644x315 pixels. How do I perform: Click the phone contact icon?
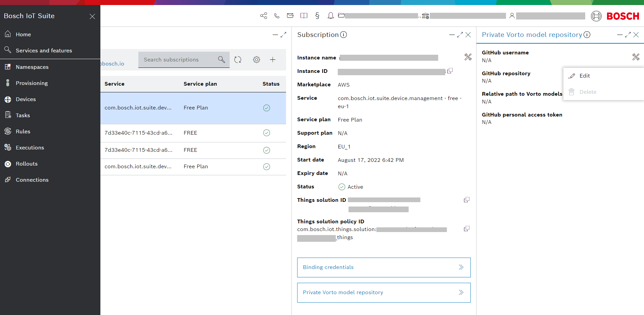pos(277,16)
